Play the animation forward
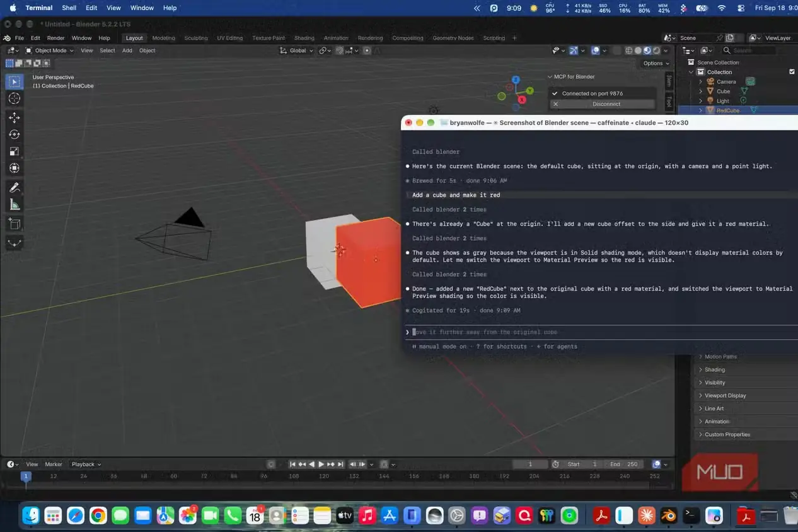798x532 pixels. pos(321,464)
